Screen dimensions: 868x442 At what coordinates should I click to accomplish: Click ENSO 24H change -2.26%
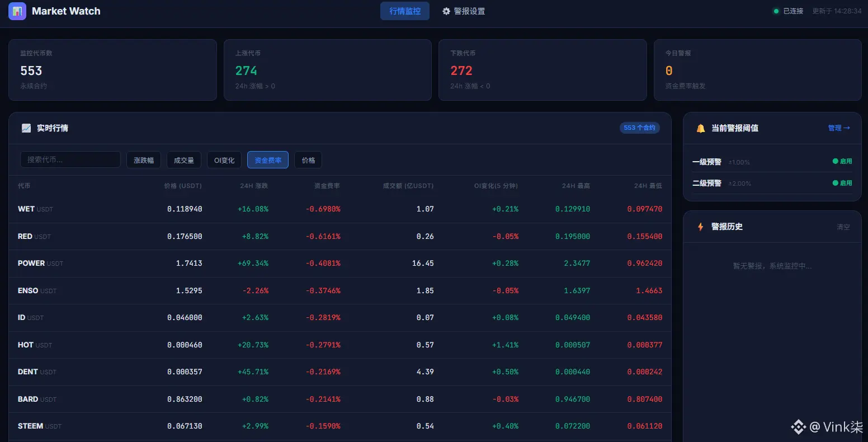coord(255,291)
